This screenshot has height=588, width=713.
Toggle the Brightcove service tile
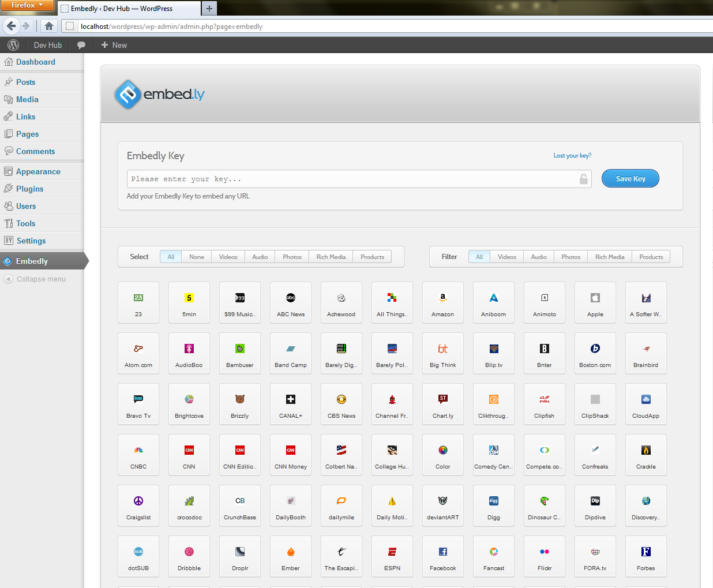pyautogui.click(x=189, y=404)
